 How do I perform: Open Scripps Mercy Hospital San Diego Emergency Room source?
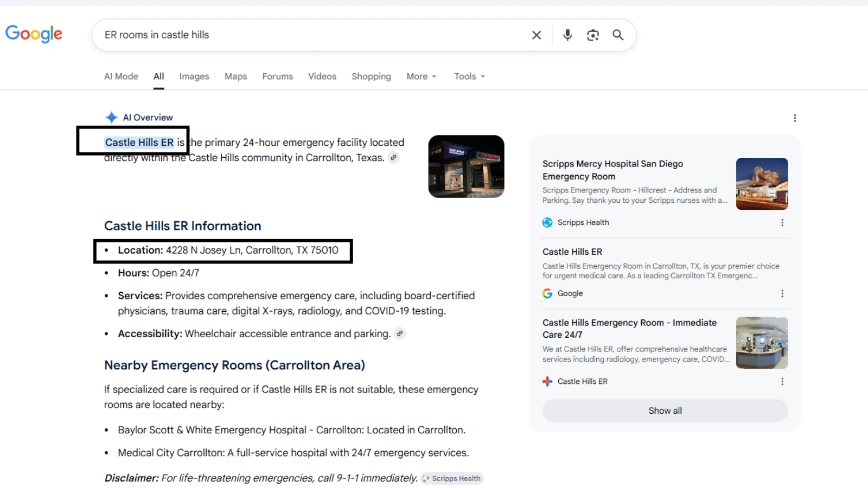coord(612,170)
